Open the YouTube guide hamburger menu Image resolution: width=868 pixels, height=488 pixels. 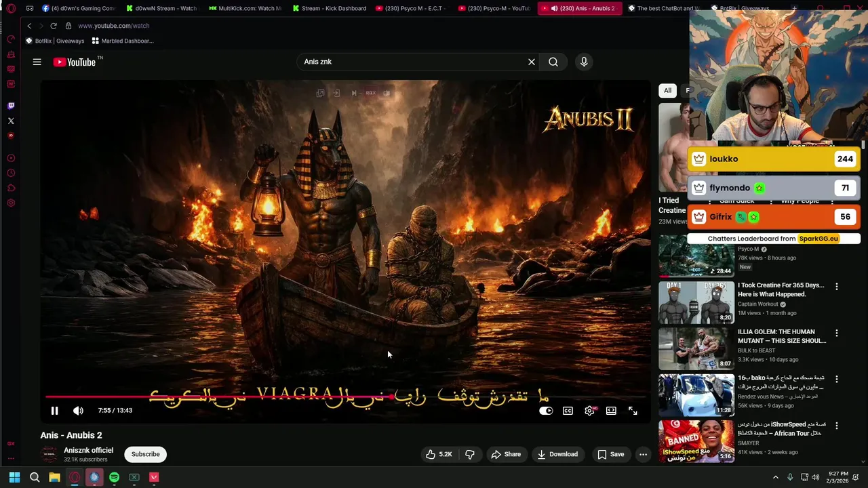[37, 62]
